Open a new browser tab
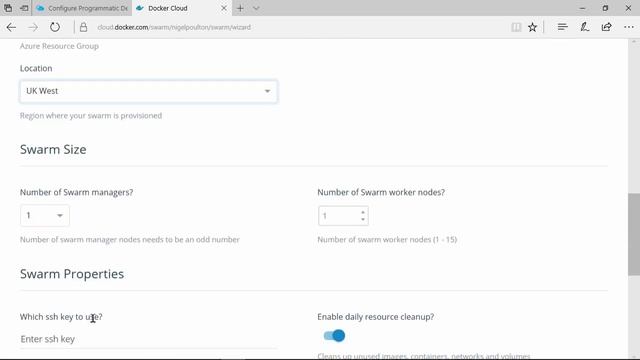The width and height of the screenshot is (640, 360). pyautogui.click(x=240, y=8)
